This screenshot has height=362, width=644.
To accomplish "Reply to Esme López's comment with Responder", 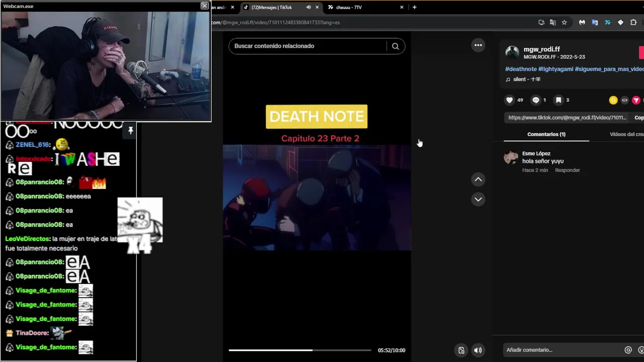I will click(568, 170).
